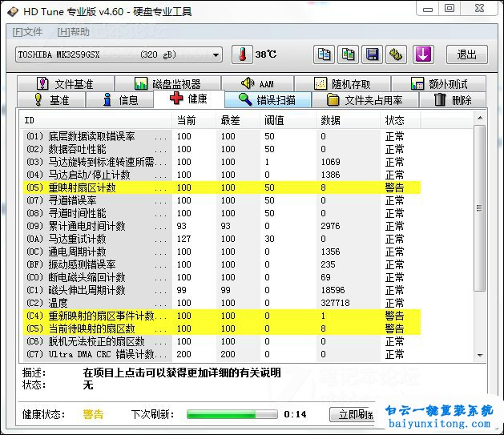Switch to the 文件基准 tab
The image size is (504, 435).
[66, 84]
